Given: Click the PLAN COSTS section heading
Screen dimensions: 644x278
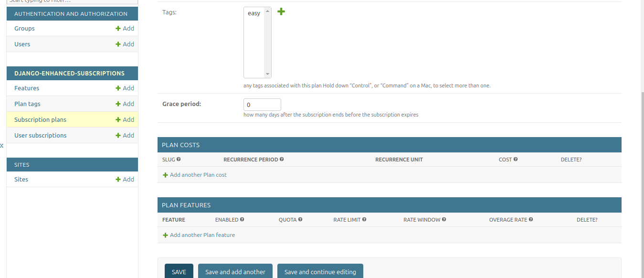Looking at the screenshot, I should [x=181, y=145].
